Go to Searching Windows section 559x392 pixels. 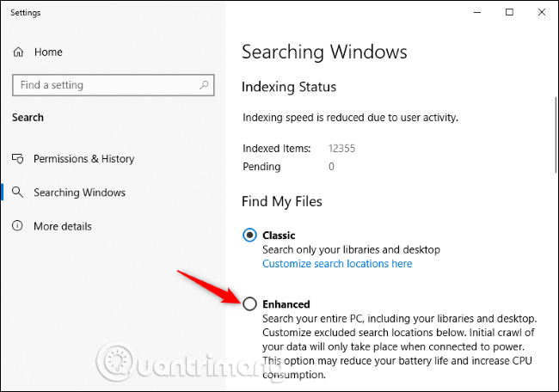[79, 193]
